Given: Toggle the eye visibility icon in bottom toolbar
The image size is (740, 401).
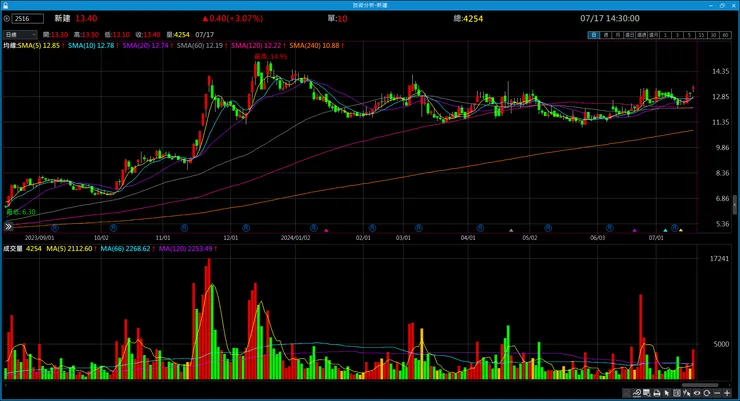Looking at the screenshot, I should pos(697,393).
